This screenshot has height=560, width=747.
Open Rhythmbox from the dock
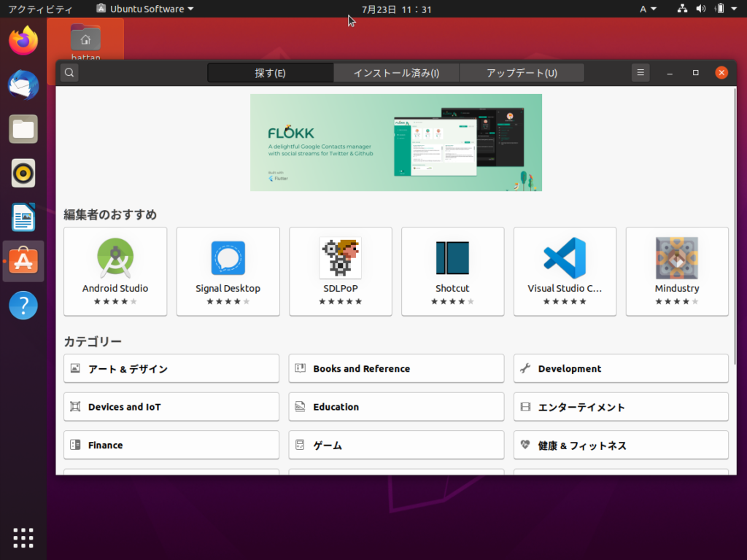click(23, 173)
